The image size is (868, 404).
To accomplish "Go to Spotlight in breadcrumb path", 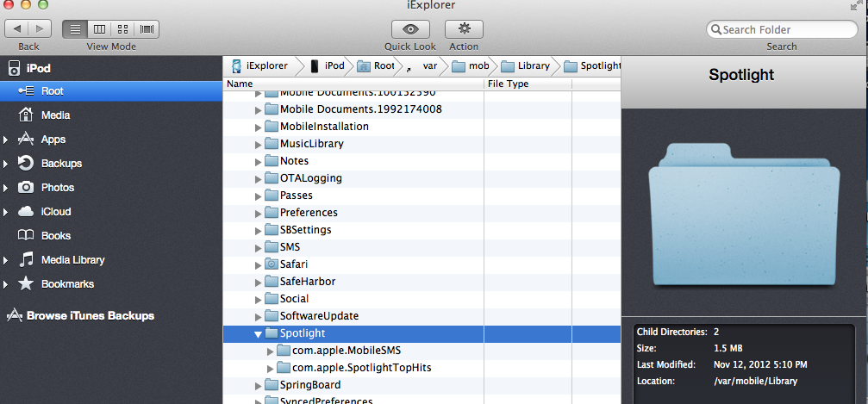I will 592,65.
